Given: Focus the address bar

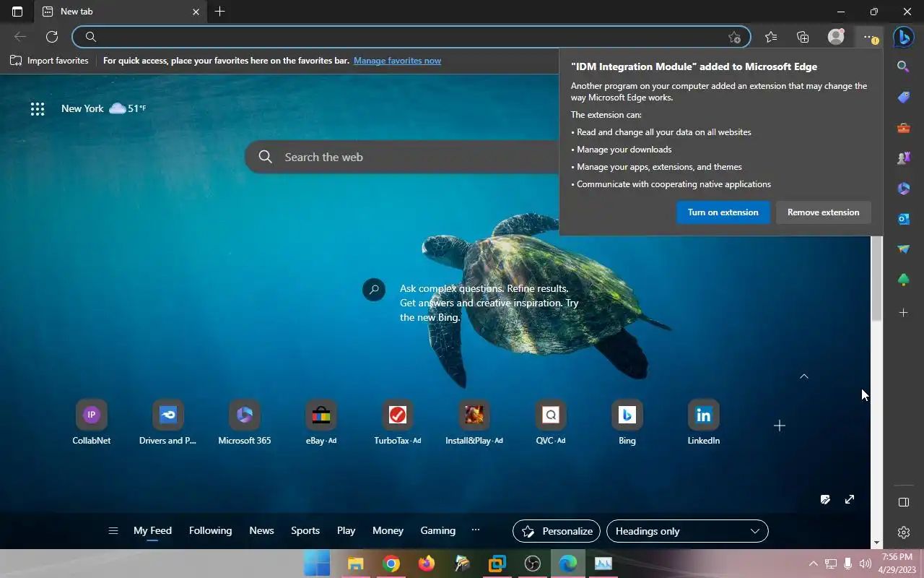Looking at the screenshot, I should point(411,37).
